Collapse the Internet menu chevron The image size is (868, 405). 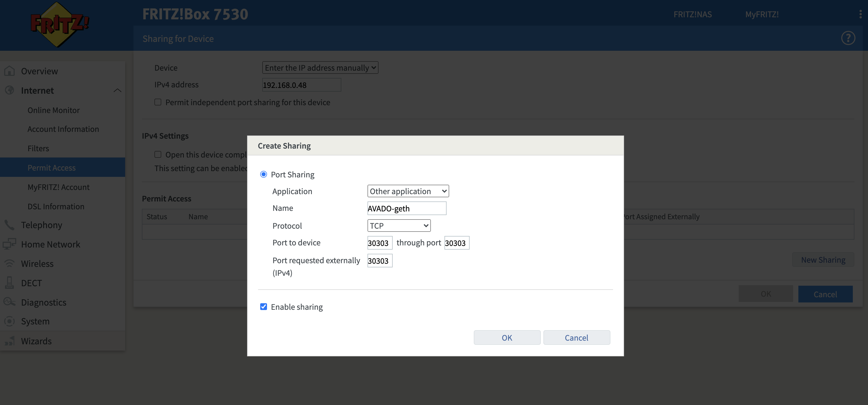click(x=117, y=91)
